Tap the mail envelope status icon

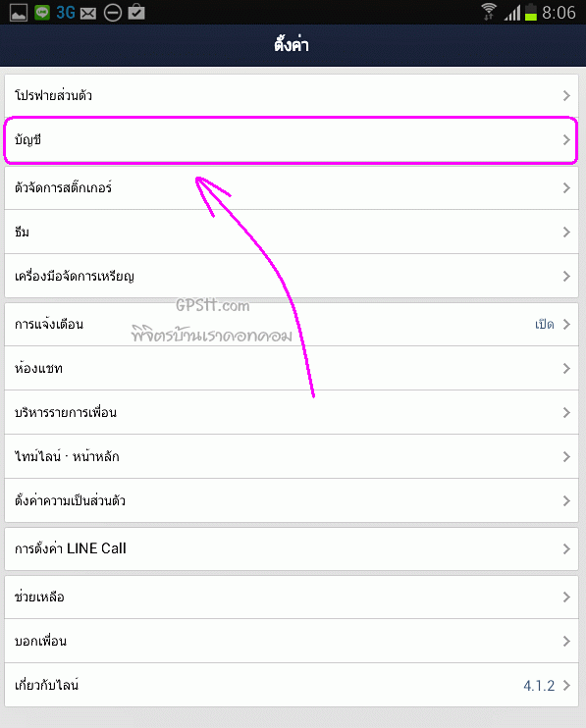pyautogui.click(x=88, y=14)
